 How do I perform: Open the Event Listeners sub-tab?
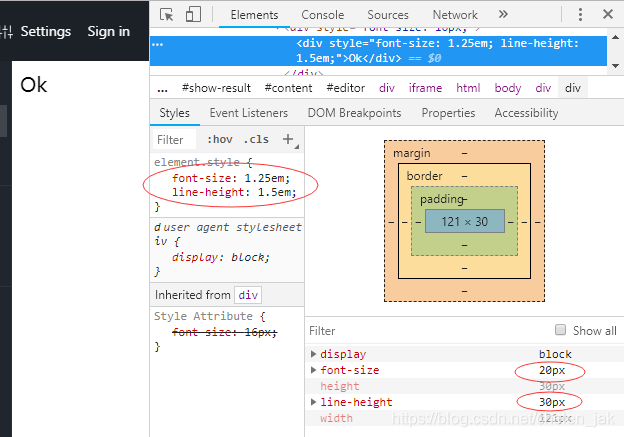click(x=249, y=113)
